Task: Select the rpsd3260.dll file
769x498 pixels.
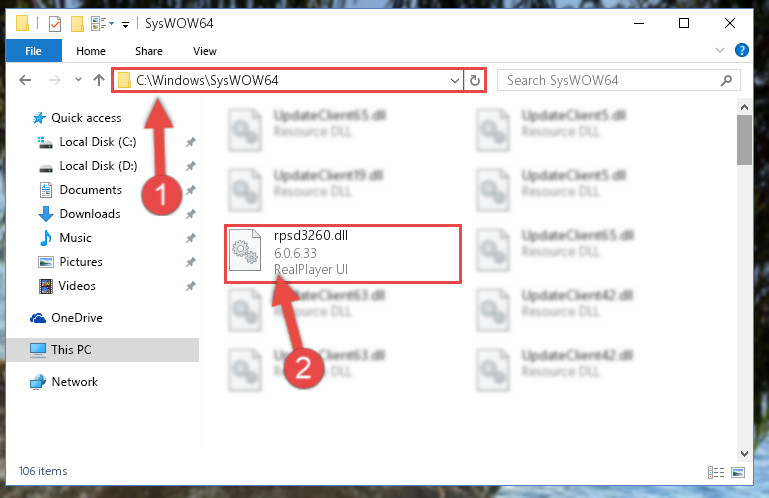Action: point(343,254)
